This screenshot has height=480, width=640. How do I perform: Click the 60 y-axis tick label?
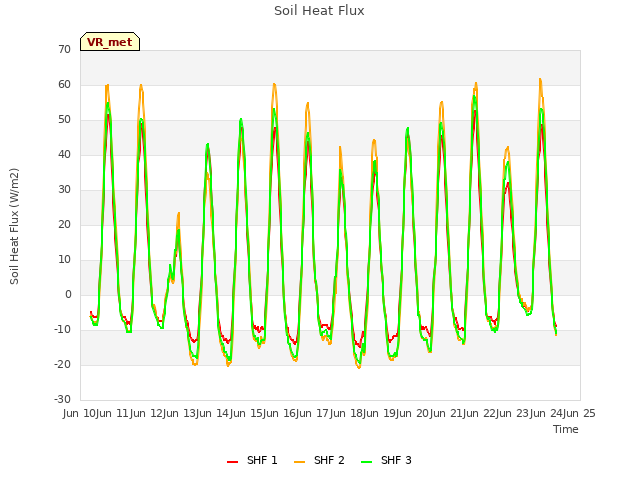(x=64, y=85)
